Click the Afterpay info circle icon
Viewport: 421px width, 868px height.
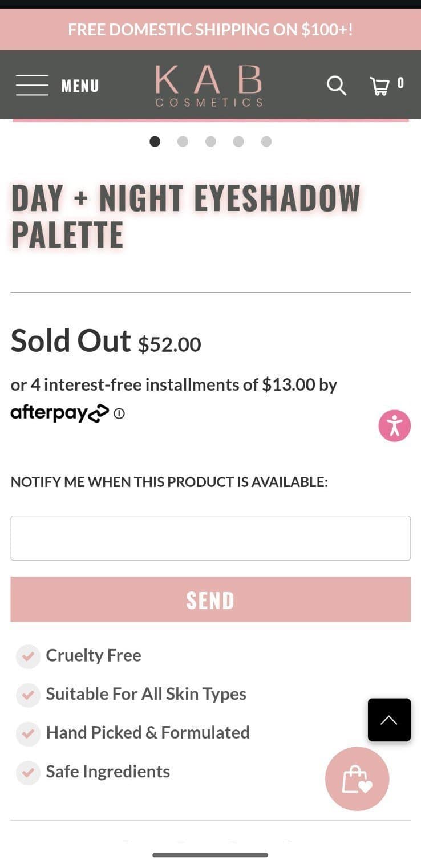click(x=118, y=414)
